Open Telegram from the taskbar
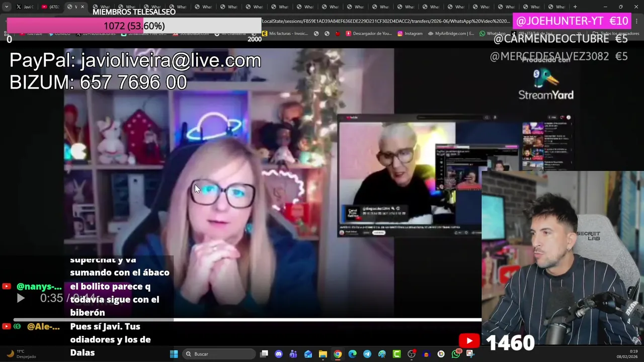The height and width of the screenshot is (362, 644). click(367, 354)
